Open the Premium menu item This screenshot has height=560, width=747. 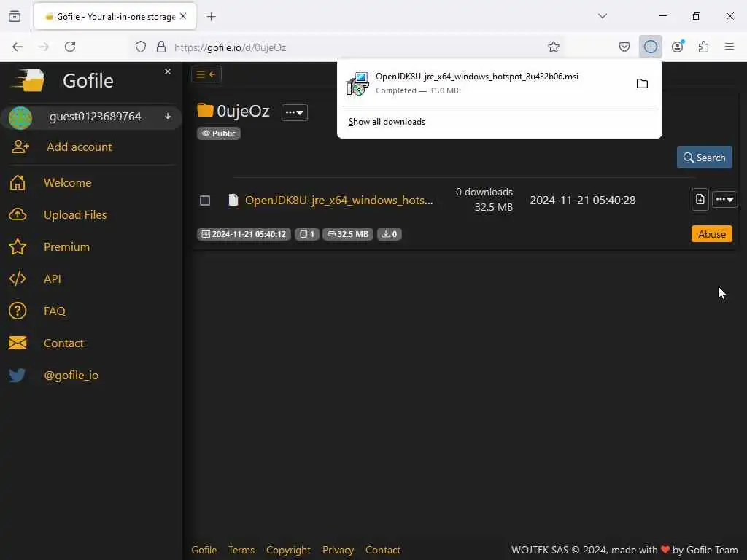coord(66,246)
